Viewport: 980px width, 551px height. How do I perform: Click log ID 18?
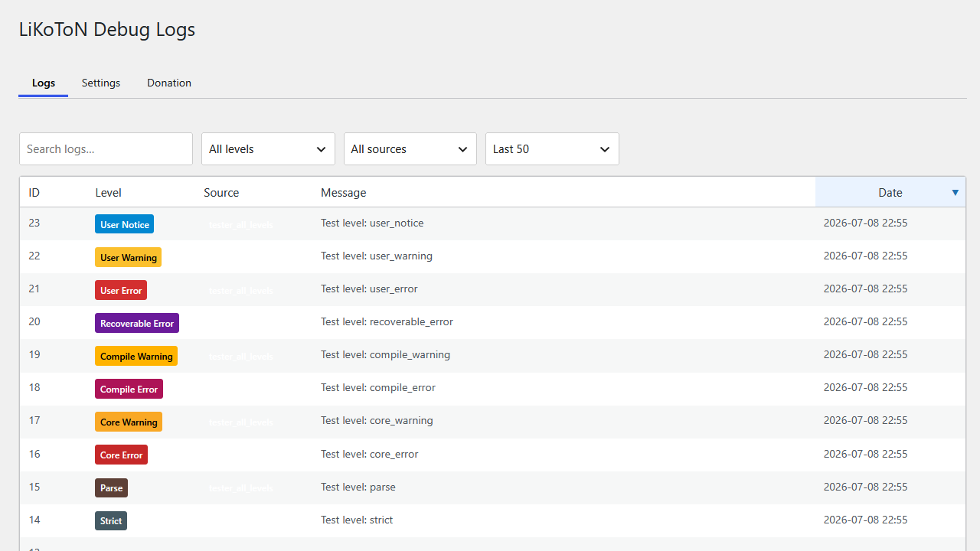click(x=34, y=388)
